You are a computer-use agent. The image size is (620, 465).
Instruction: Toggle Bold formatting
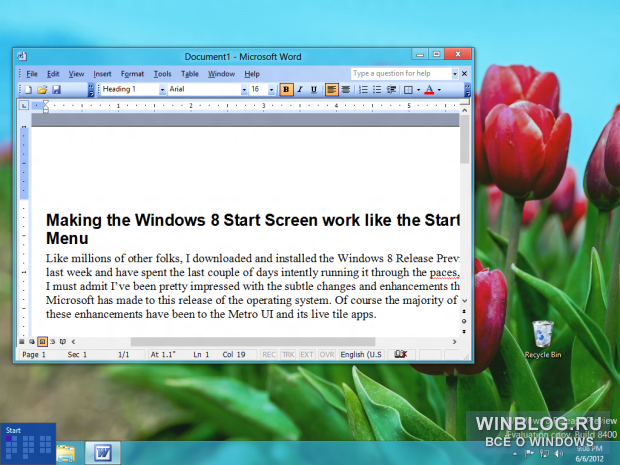click(286, 90)
